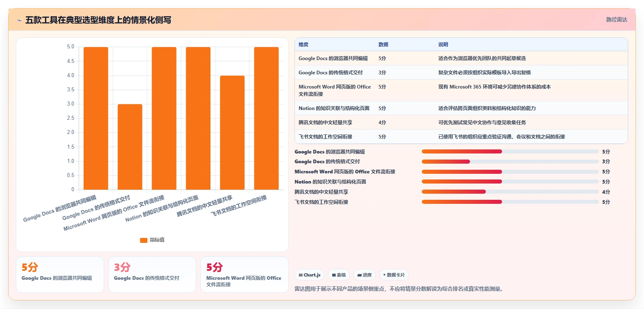644x309 pixels.
Task: Open stat card Microsoft Word 网页版的 Office 文件流衔接
Action: [x=245, y=274]
